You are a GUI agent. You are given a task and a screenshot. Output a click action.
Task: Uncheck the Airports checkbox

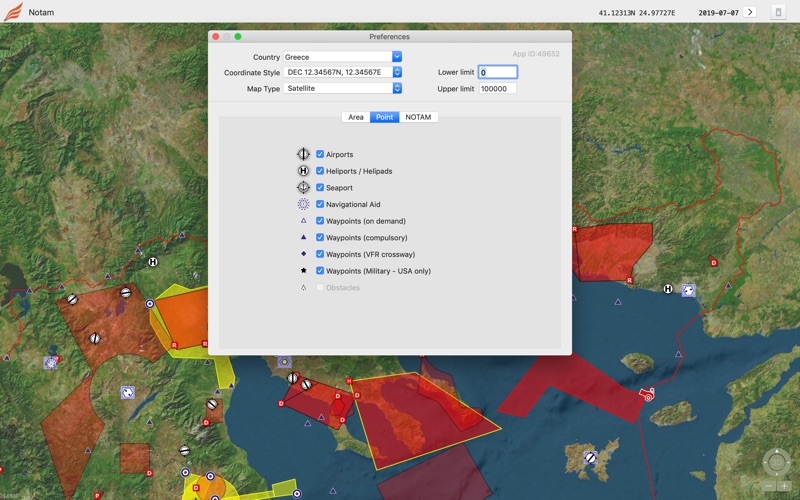click(x=320, y=154)
